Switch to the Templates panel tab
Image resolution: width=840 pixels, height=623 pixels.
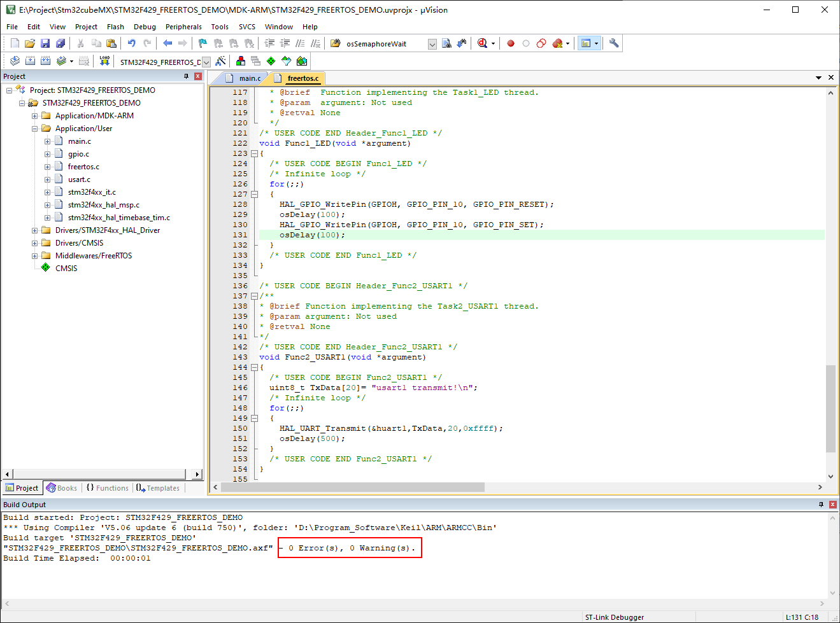pos(158,488)
